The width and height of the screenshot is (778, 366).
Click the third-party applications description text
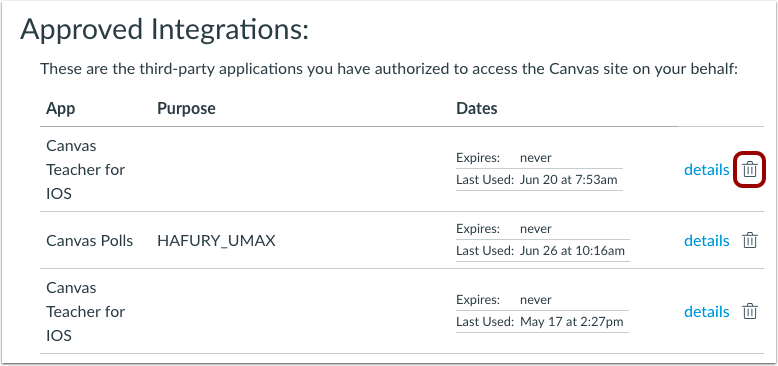coord(389,68)
